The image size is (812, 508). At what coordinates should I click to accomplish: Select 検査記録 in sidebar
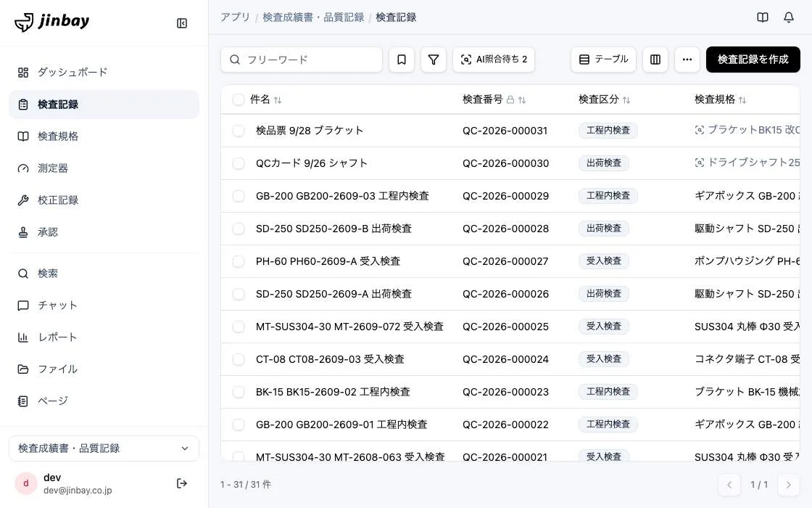click(x=104, y=105)
